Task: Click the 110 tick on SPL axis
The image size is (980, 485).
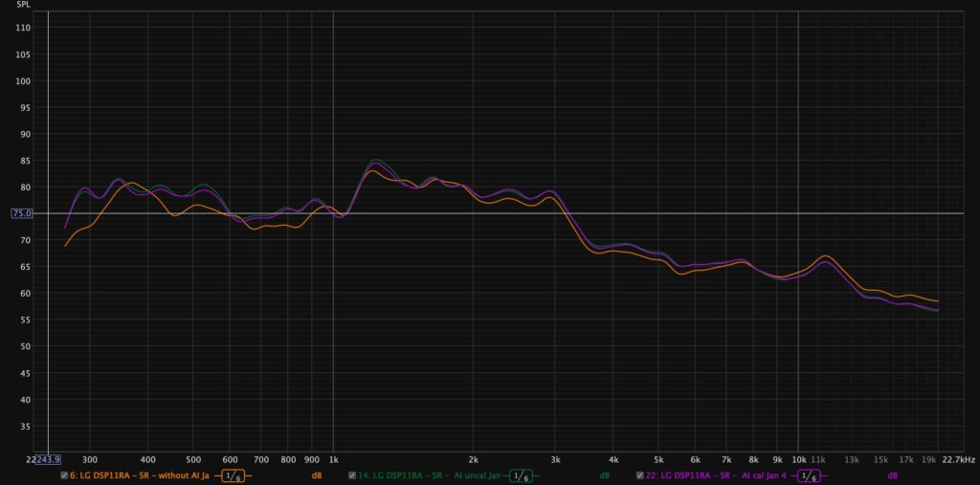Action: [24, 28]
